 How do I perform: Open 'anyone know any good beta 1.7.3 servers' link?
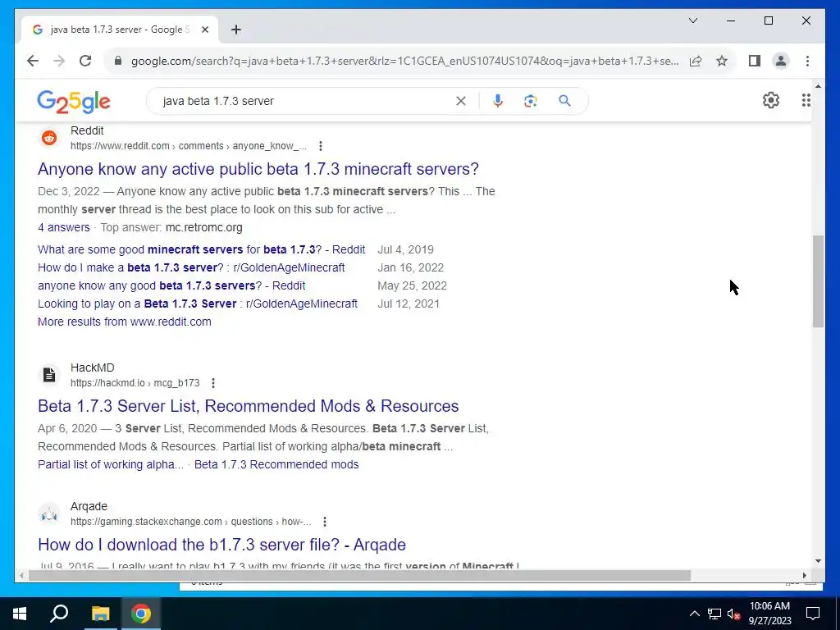171,285
